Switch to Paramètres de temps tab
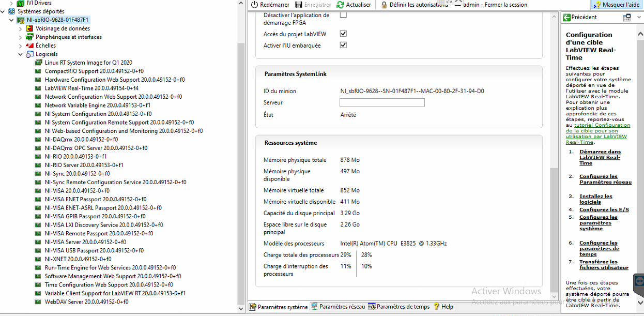Viewport: 644px width, 316px height. tap(399, 307)
